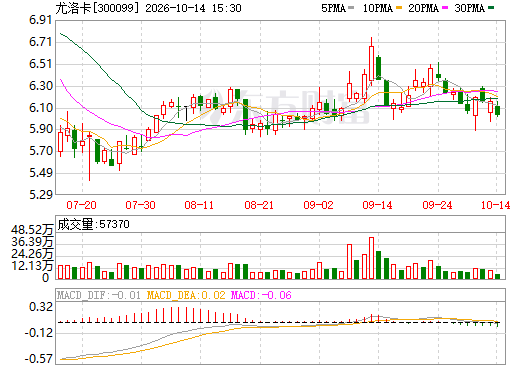
Task: Click the green 30PMA color swatch
Action: [x=491, y=7]
